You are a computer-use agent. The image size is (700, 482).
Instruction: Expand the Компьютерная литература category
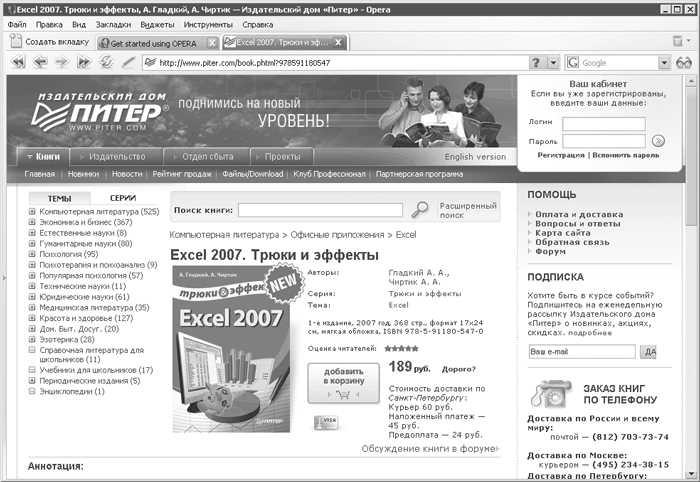33,212
